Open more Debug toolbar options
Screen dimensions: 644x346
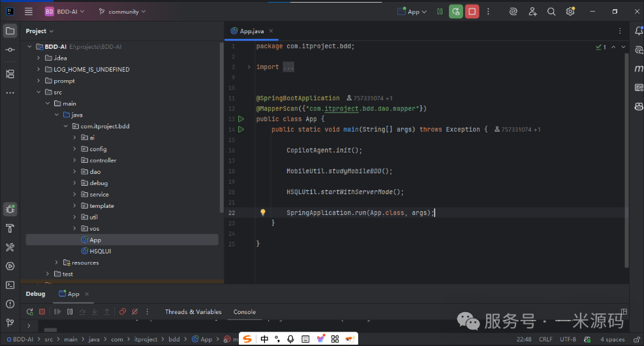pyautogui.click(x=147, y=311)
